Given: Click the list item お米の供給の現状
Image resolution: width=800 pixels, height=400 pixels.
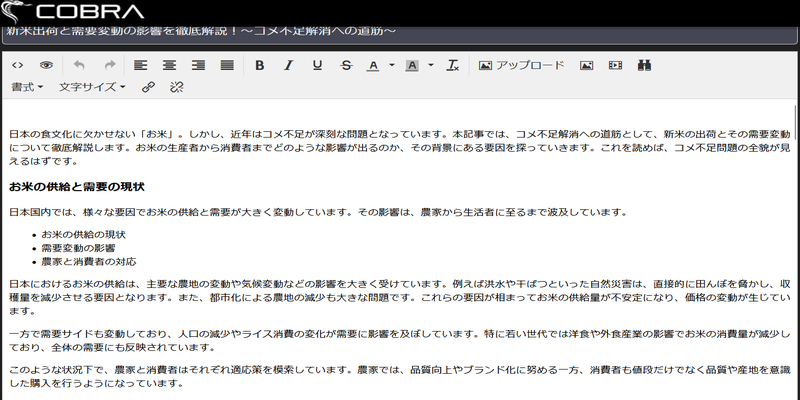Looking at the screenshot, I should [x=84, y=235].
